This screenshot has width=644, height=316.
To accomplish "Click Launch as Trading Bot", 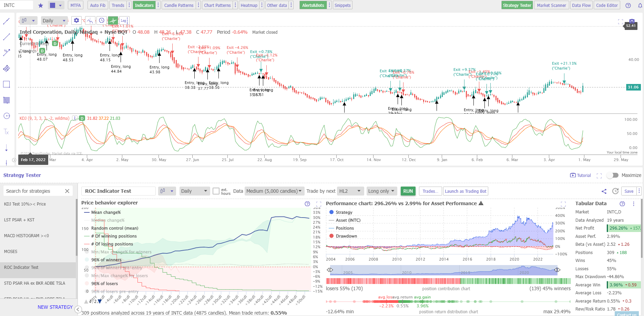I will point(466,191).
